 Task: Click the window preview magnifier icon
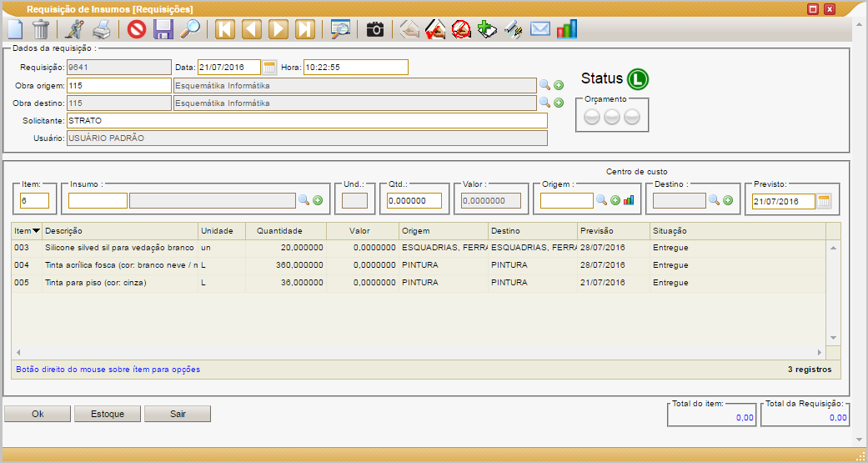340,29
